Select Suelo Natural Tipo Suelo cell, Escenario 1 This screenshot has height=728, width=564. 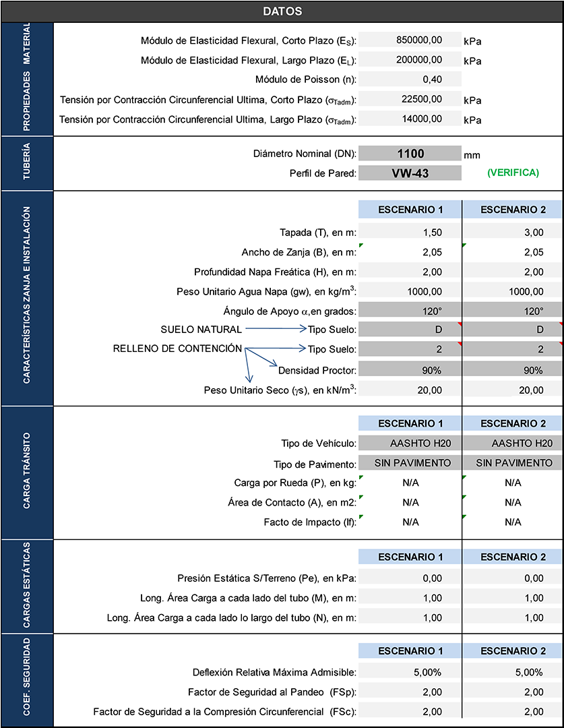tap(410, 330)
